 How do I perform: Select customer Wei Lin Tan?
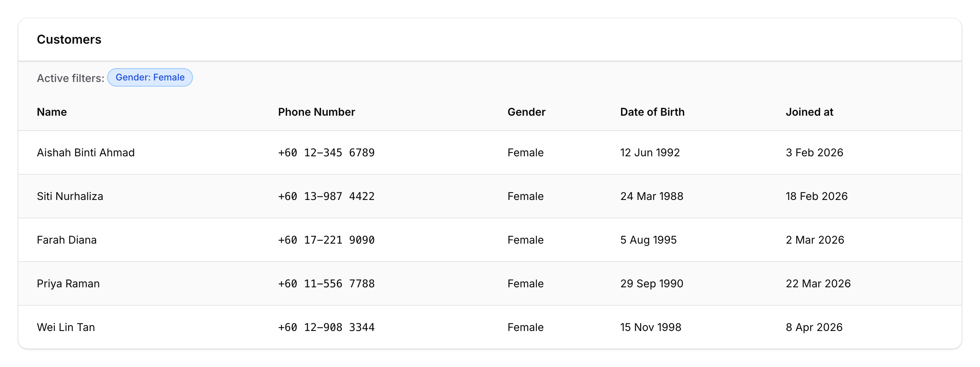[66, 327]
